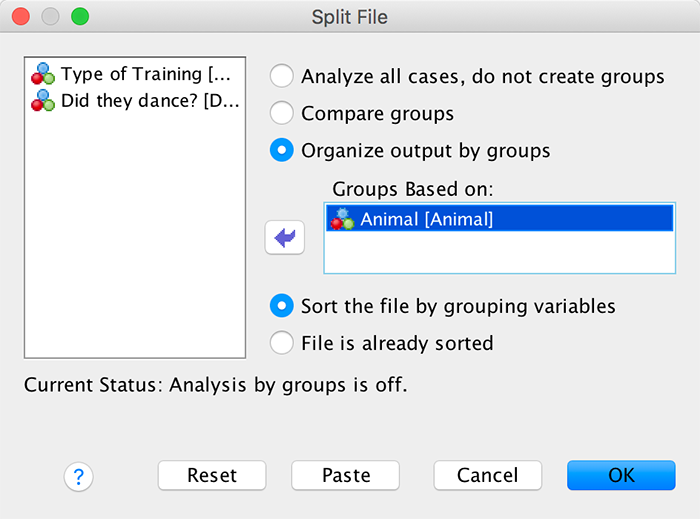This screenshot has width=700, height=519.
Task: Choose the Compare groups option
Action: pos(283,113)
